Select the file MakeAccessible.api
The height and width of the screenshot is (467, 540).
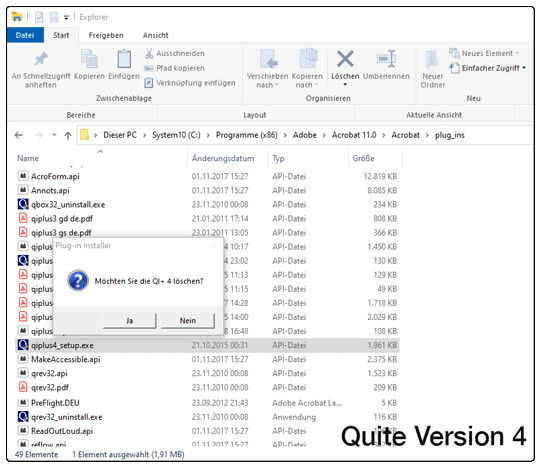tap(66, 359)
